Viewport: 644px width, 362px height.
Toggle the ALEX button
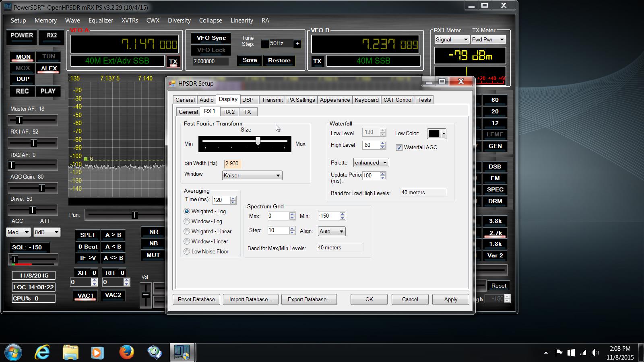coord(49,68)
